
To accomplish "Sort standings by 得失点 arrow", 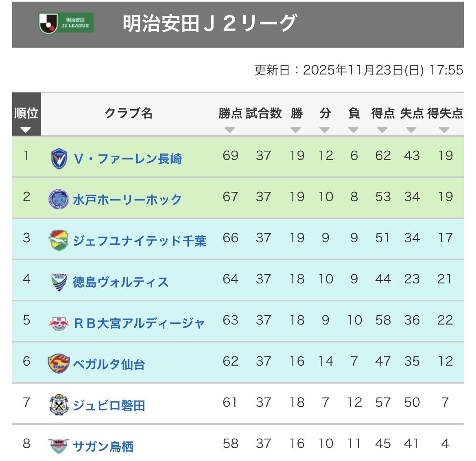I will [444, 130].
